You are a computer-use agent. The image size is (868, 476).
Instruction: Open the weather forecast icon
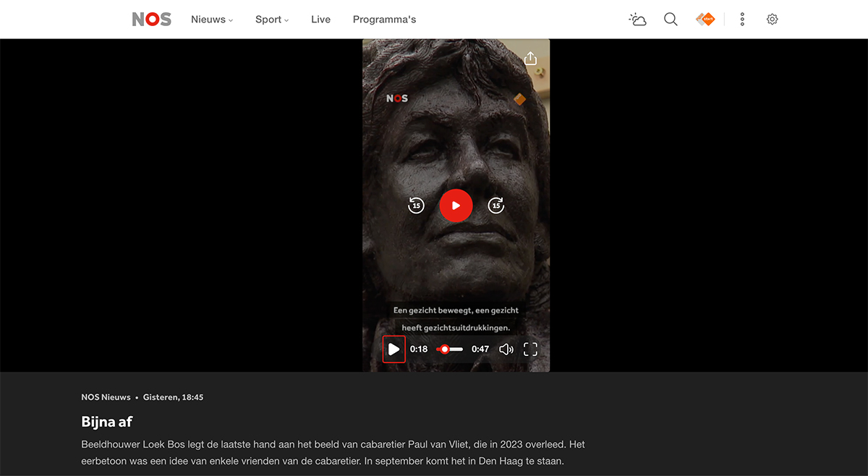(x=637, y=20)
